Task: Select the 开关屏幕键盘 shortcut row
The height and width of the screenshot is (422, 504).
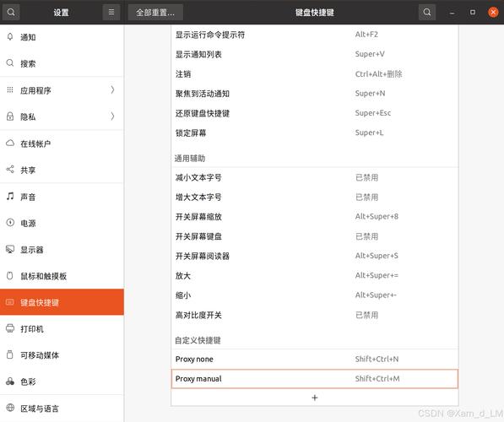Action: (315, 236)
